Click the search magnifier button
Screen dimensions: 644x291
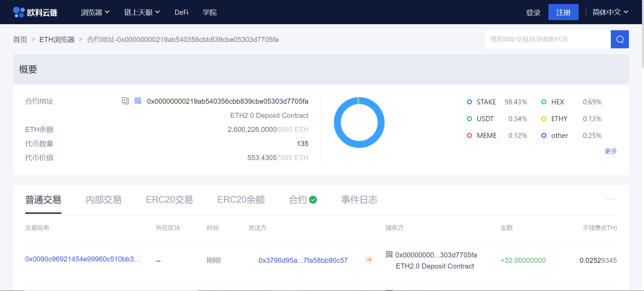tap(620, 39)
